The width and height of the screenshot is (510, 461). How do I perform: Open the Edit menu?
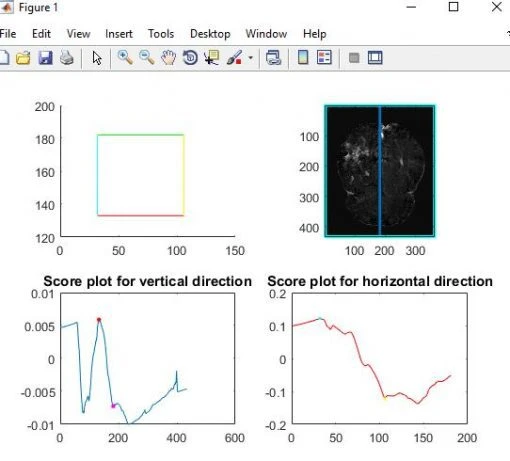coord(41,34)
